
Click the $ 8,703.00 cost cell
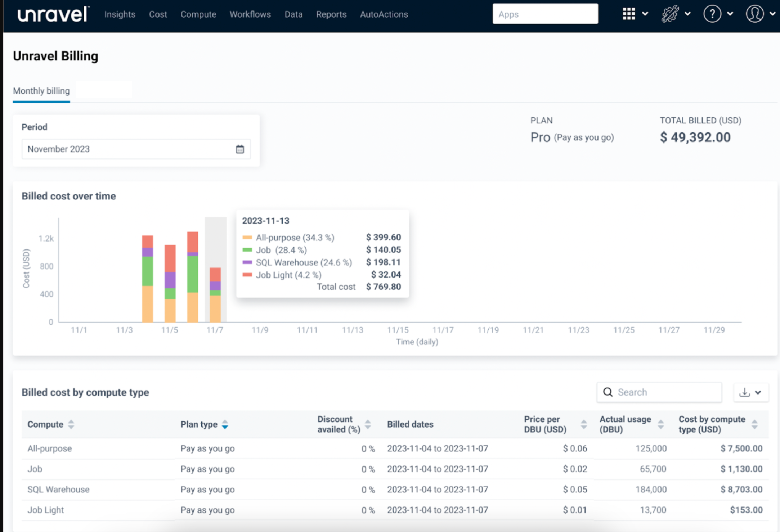741,490
